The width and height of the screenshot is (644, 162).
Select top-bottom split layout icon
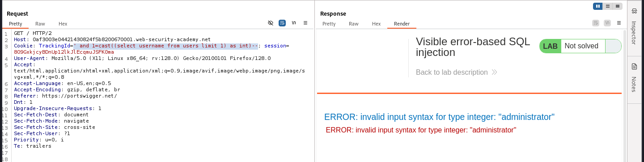click(x=608, y=6)
